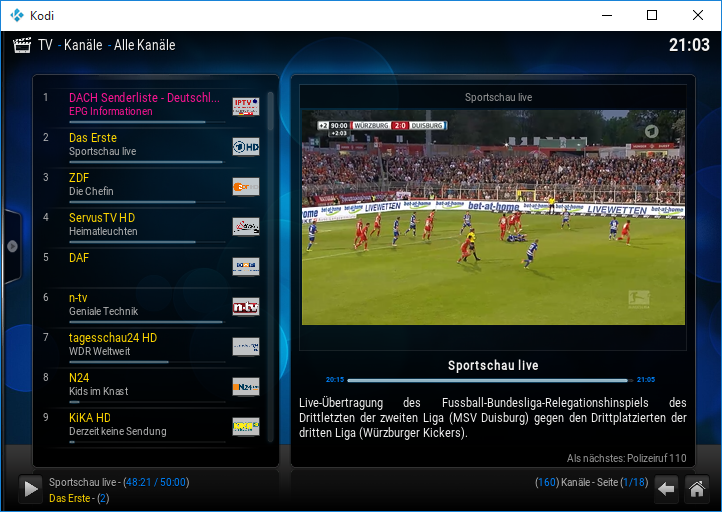Click program title Heimatleuchten
The height and width of the screenshot is (512, 722).
[x=103, y=231]
